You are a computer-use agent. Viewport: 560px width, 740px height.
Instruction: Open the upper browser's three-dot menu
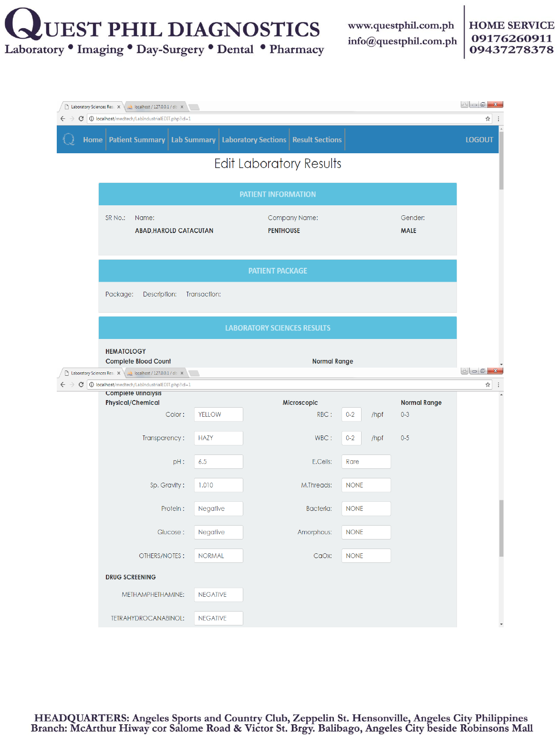[x=498, y=119]
